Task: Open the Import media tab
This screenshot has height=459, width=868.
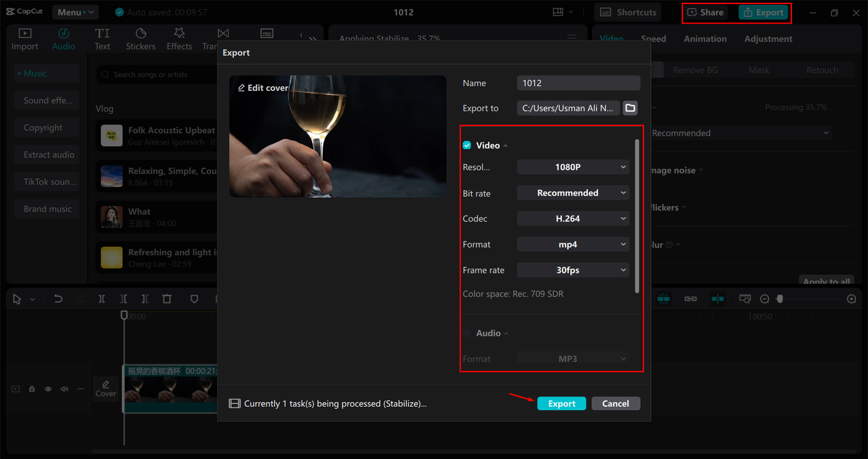Action: [x=24, y=39]
